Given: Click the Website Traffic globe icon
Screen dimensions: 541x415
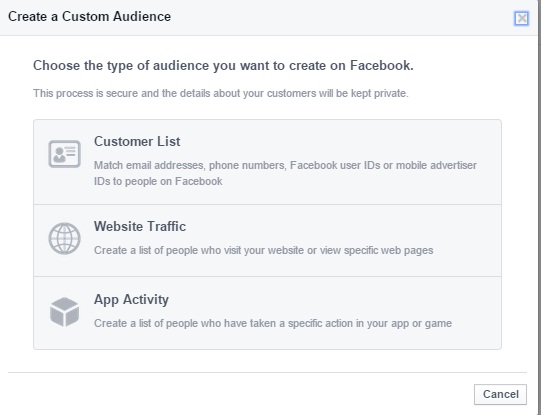Looking at the screenshot, I should click(x=65, y=238).
